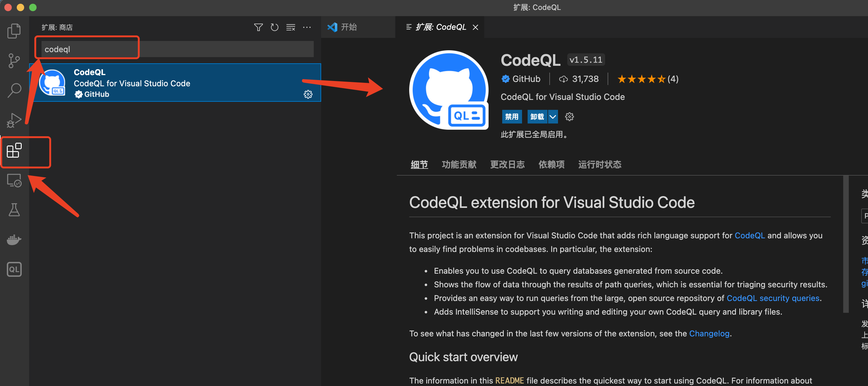This screenshot has width=868, height=386.
Task: Switch to the 功能贡献 tab
Action: tap(459, 165)
